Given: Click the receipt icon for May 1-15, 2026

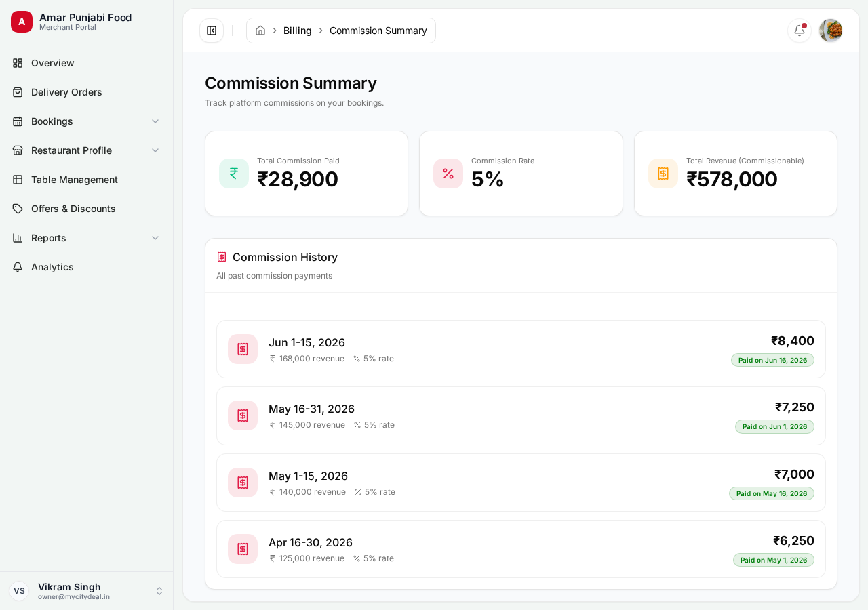Looking at the screenshot, I should pyautogui.click(x=243, y=483).
